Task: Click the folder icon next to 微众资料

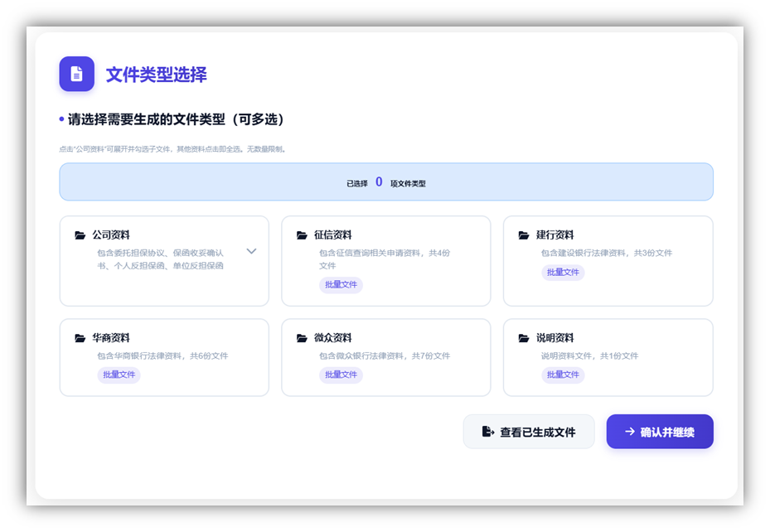Action: click(x=303, y=338)
